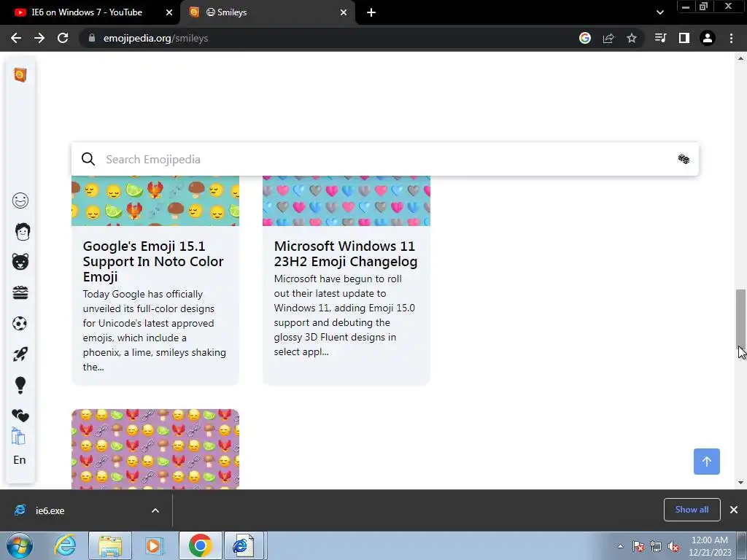Open Windows Media Player from taskbar
The image size is (747, 560).
[x=153, y=545]
